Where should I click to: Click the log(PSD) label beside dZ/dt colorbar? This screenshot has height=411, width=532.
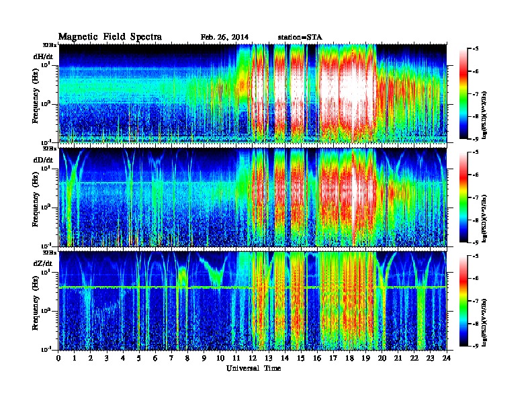point(484,322)
